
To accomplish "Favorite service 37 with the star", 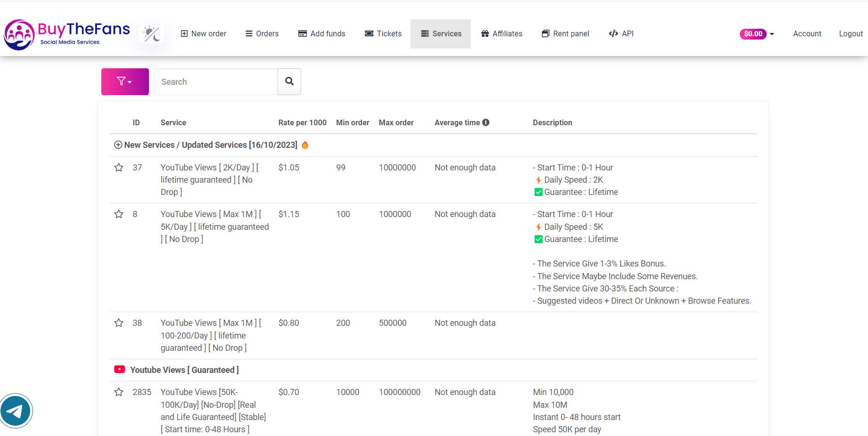I will (119, 168).
